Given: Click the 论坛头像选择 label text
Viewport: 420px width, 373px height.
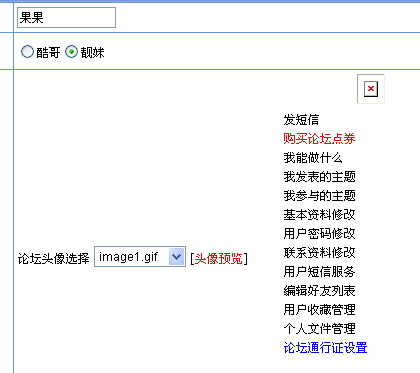Looking at the screenshot, I should (x=54, y=258).
